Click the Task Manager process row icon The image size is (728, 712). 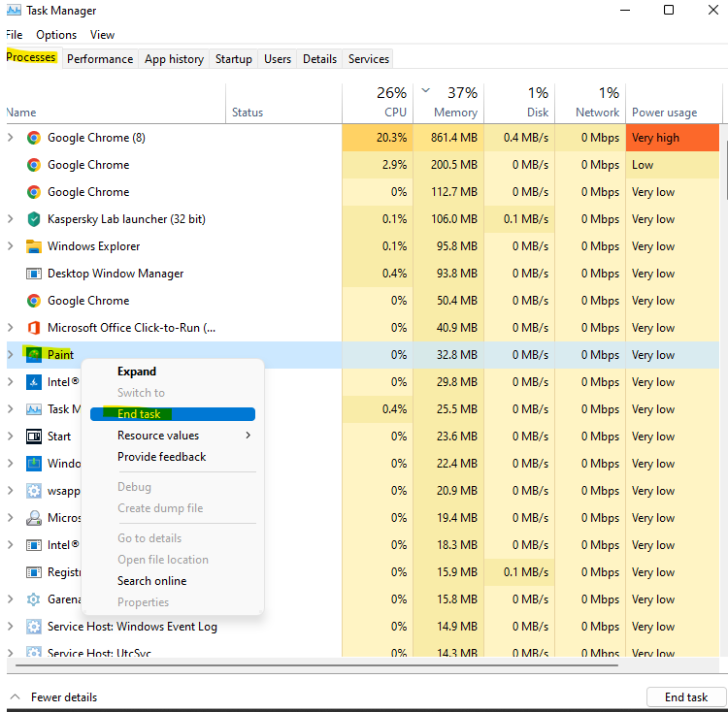33,409
